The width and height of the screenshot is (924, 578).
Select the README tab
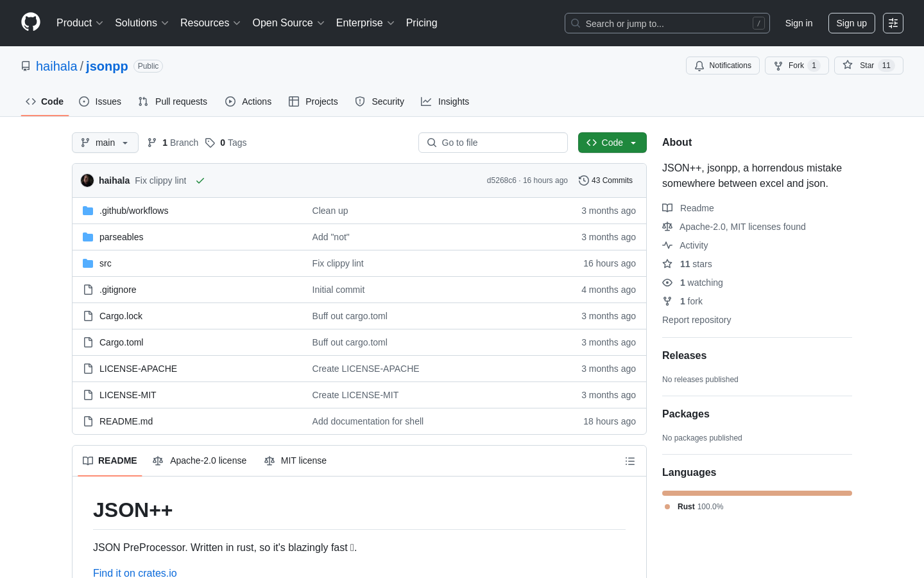tap(110, 460)
